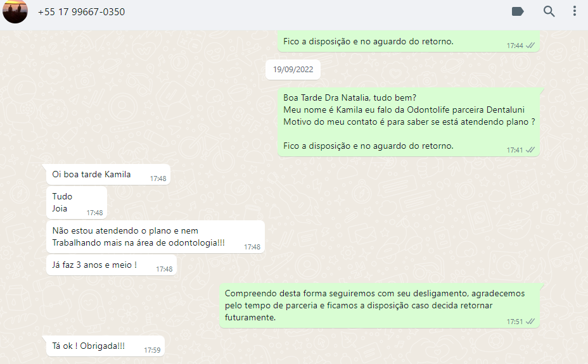Click the 'Compreendo desta forma' sent message

point(380,306)
